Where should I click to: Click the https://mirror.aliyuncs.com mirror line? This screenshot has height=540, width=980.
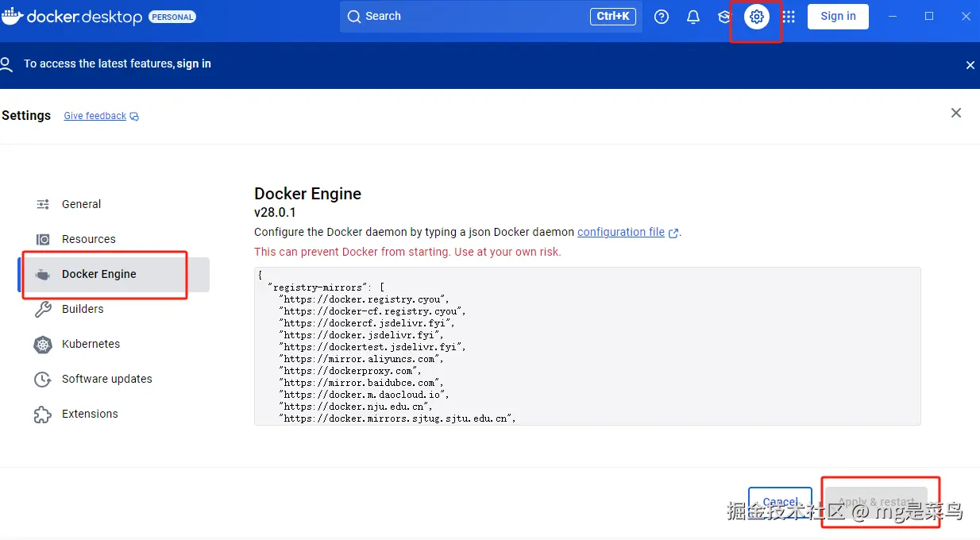tap(361, 359)
